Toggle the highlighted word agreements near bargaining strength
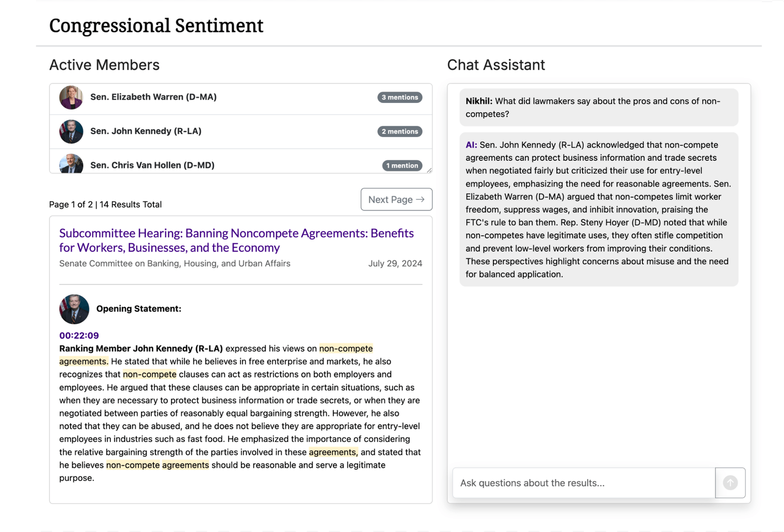The height and width of the screenshot is (532, 784). (x=333, y=452)
